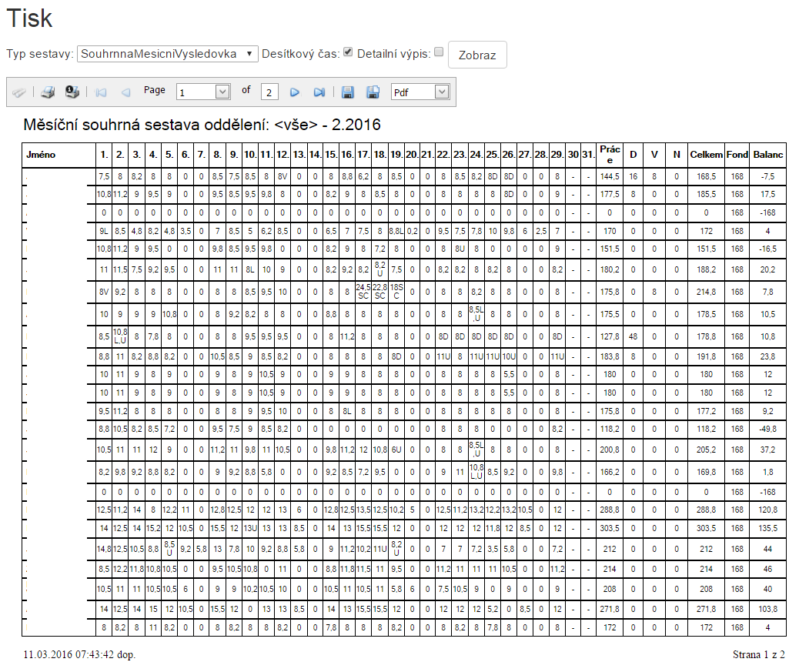Click the Strana 1 z 2 footer
799x672 pixels.
pos(759,654)
